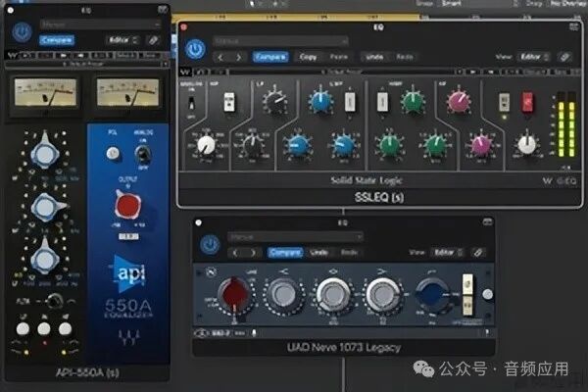The width and height of the screenshot is (588, 392).
Task: Go to next preset in Neve 1073 window
Action: 253,253
